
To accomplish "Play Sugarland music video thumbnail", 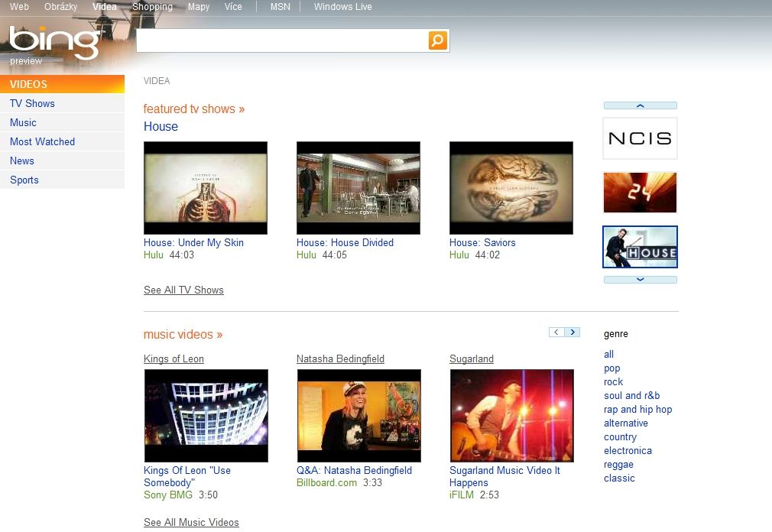I will (x=512, y=416).
